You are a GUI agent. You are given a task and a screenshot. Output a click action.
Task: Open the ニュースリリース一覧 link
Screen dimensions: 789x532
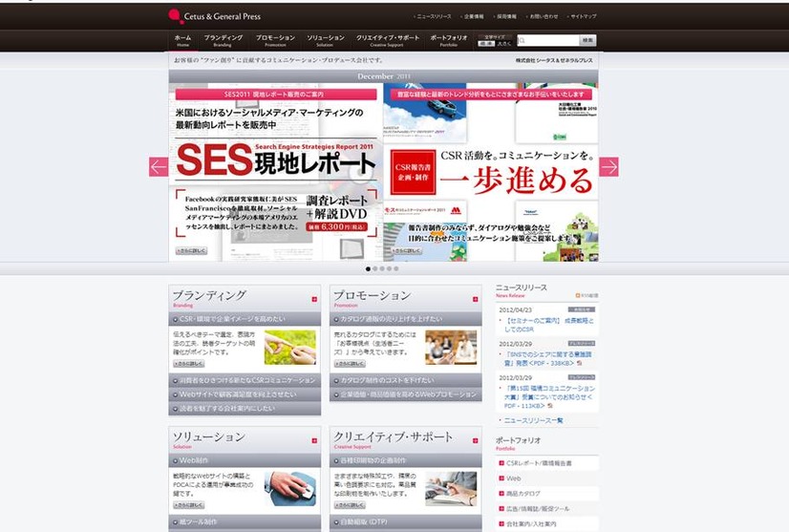coord(533,420)
